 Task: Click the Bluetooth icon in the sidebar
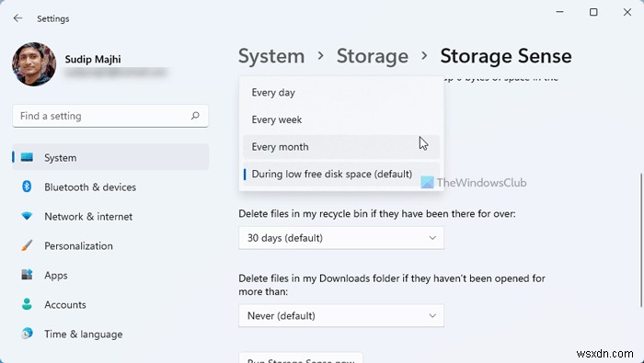(x=27, y=187)
